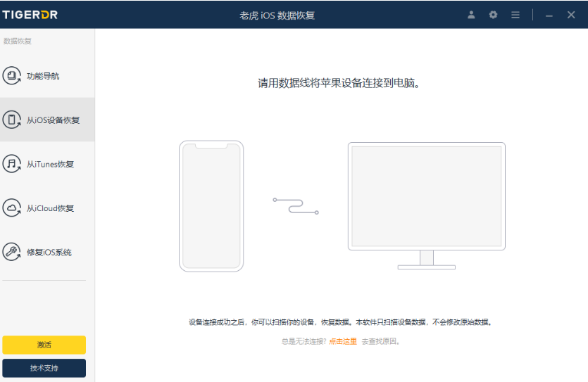588x382 pixels.
Task: Click the 老虎 iOS 数据恢复 window title
Action: [x=277, y=15]
